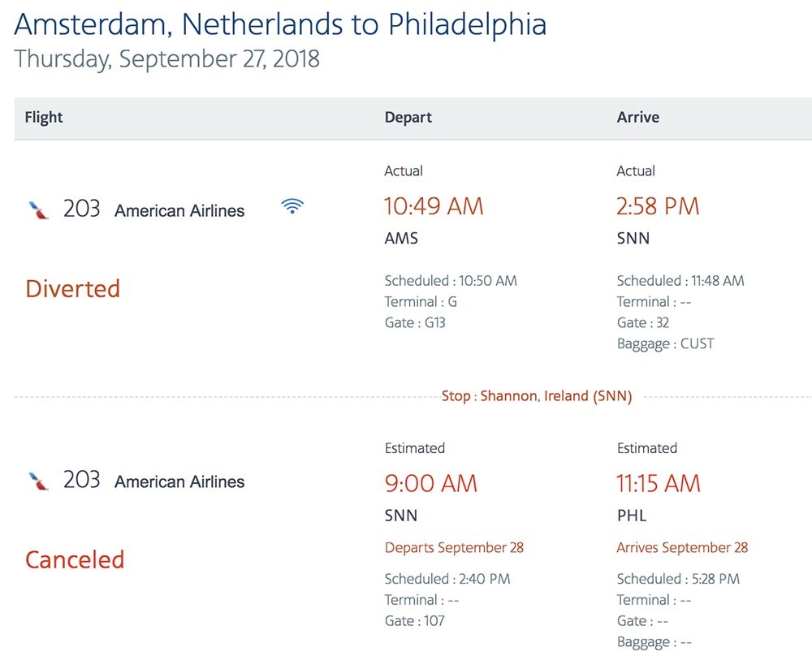Click the 11:15 AM estimated arrival time

tap(659, 484)
